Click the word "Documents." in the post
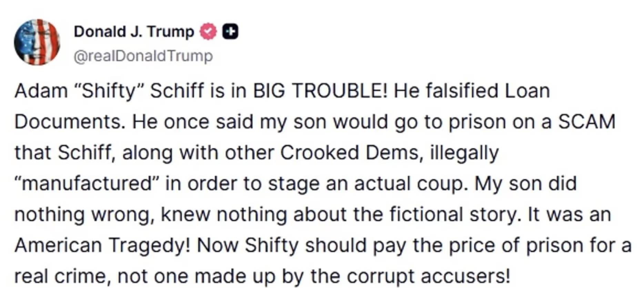The image size is (644, 288). [x=70, y=122]
